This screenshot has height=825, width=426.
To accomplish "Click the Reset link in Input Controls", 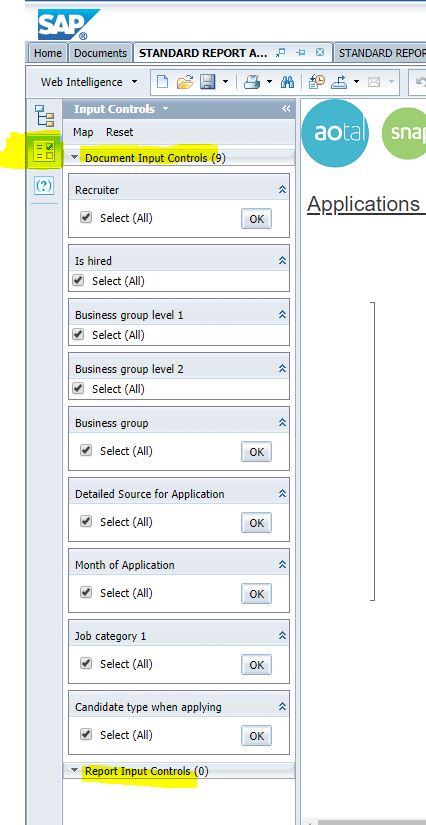I will (119, 132).
